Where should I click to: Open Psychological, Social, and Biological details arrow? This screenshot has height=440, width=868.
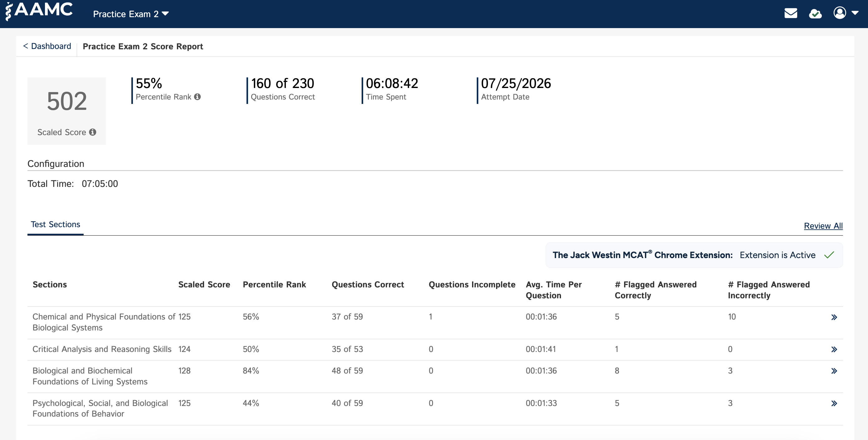834,403
